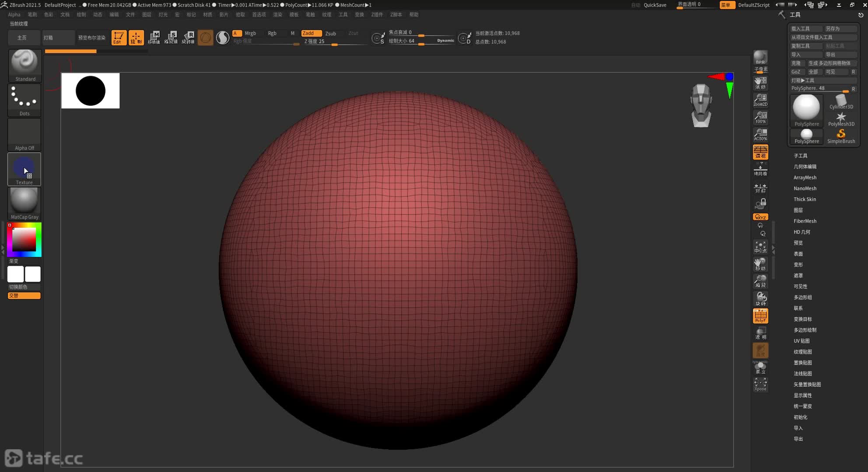This screenshot has width=868, height=472.
Task: Open the Geometry Edit panel
Action: [805, 167]
